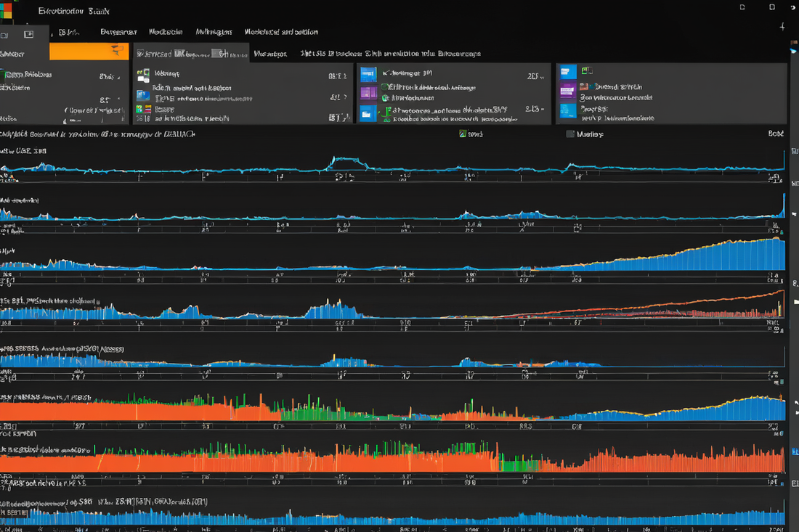
Task: Click the orange icon in third panel's second row
Action: pyautogui.click(x=584, y=86)
